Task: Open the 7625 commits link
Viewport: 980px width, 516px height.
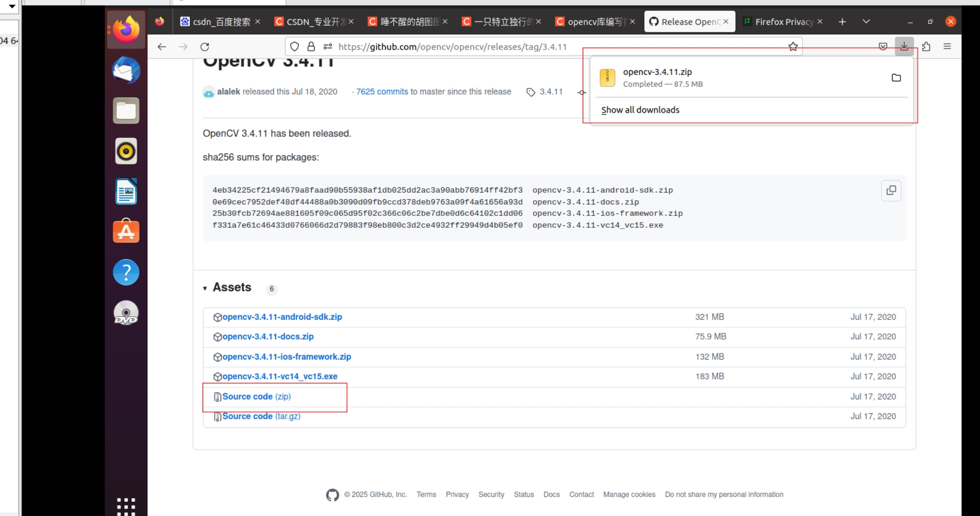Action: pyautogui.click(x=382, y=91)
